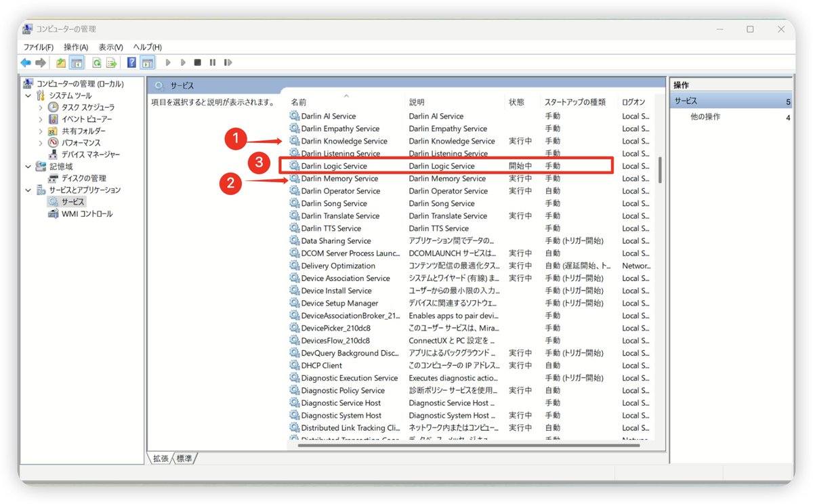
Task: Click the 開始中 status of Darlin Logic Service
Action: 520,166
